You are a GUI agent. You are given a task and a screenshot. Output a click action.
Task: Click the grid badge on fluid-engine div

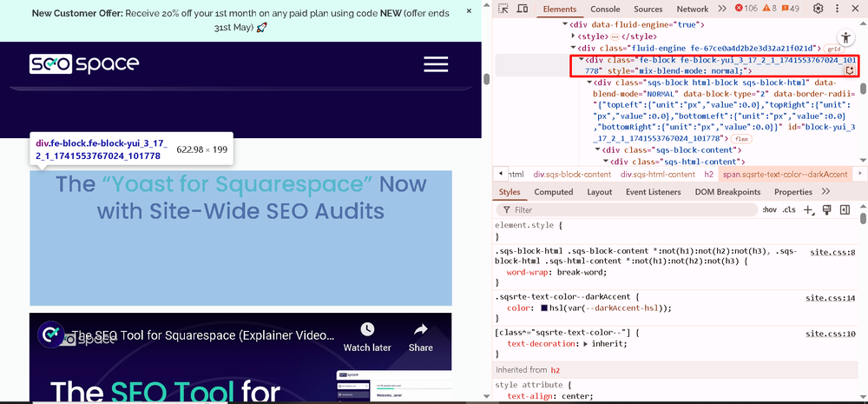click(x=833, y=49)
